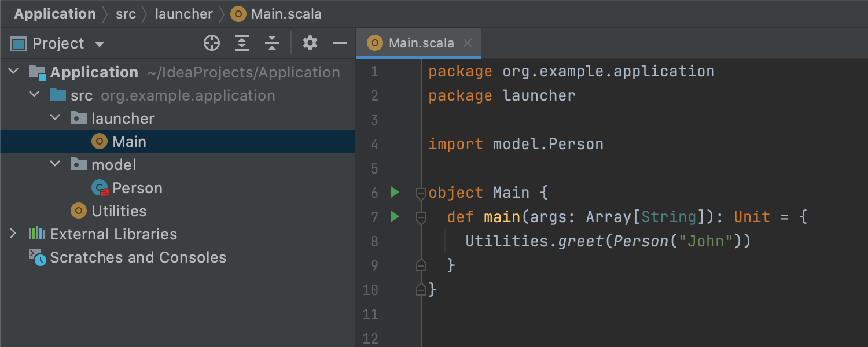This screenshot has height=347, width=868.
Task: Click line number 4 in gutter
Action: pos(374,144)
